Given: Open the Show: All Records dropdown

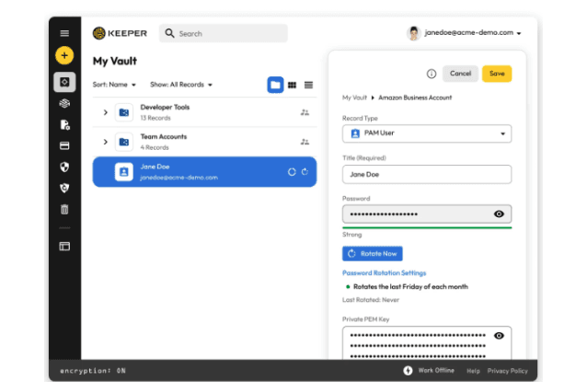Looking at the screenshot, I should click(181, 85).
